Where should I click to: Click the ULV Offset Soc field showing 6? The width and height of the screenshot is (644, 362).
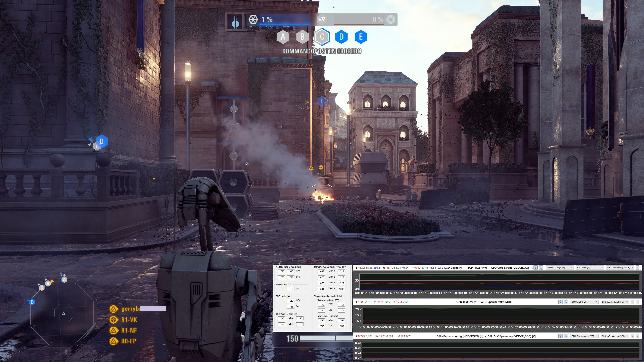(300, 325)
